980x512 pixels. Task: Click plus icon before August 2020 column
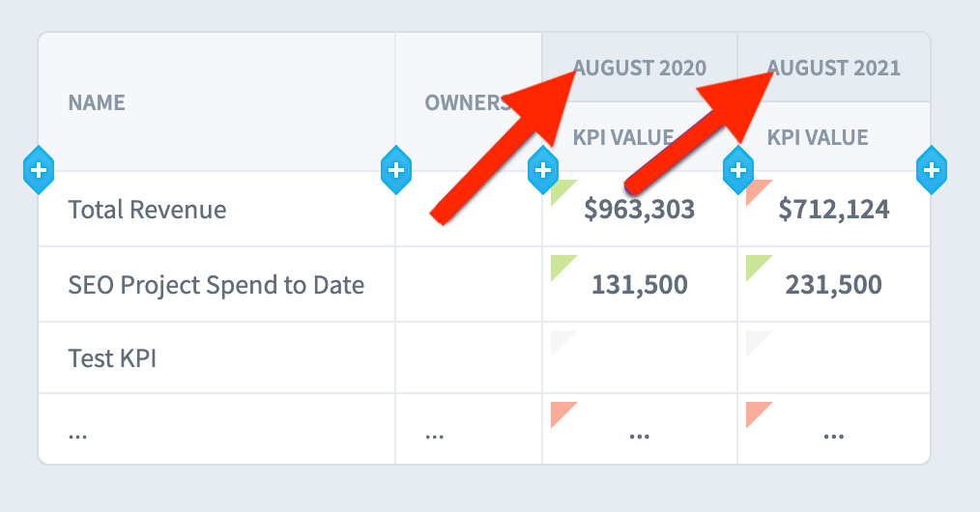coord(543,170)
